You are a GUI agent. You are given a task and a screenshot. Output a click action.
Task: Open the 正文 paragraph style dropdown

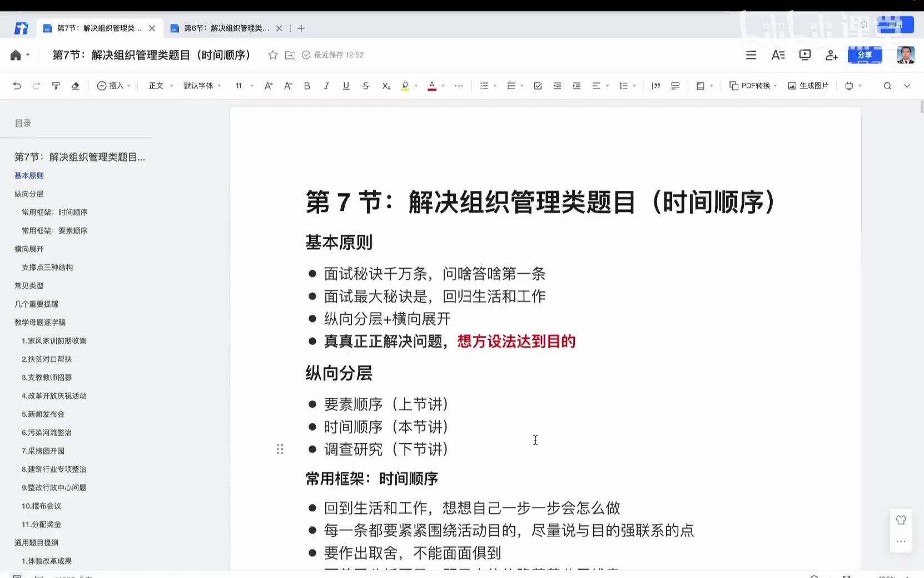pyautogui.click(x=161, y=86)
